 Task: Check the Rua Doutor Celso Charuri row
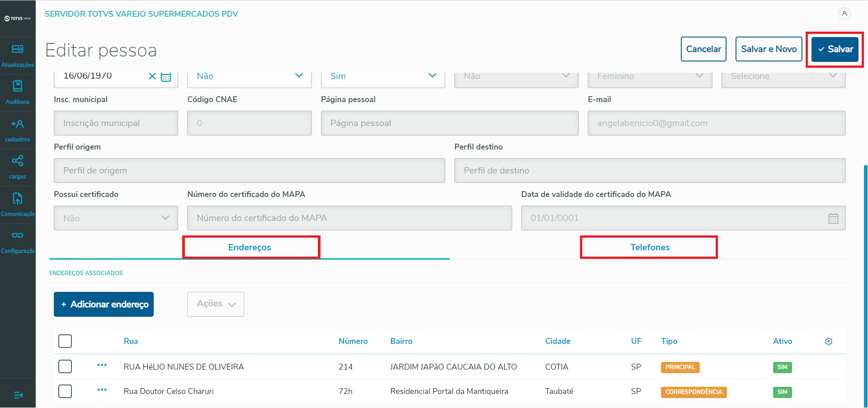[x=65, y=391]
